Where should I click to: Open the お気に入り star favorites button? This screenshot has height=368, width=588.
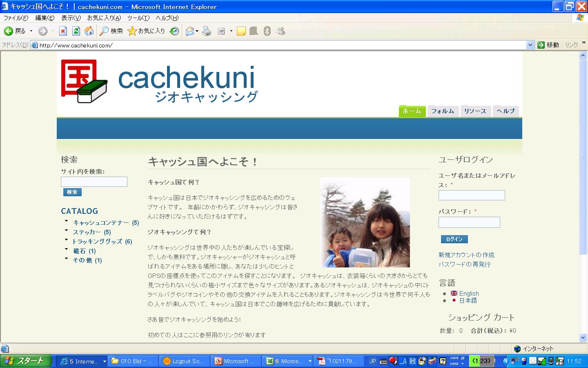(146, 31)
